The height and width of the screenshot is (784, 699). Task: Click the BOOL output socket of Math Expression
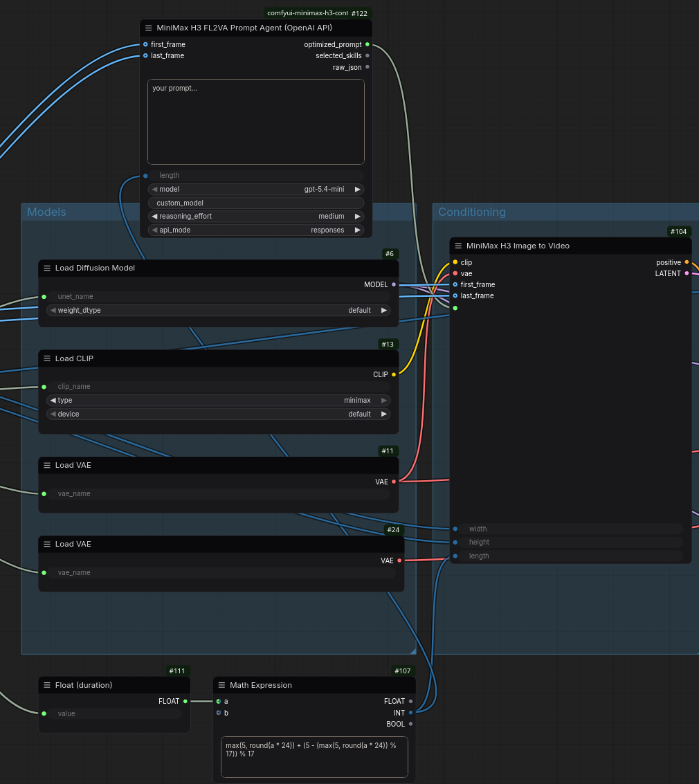point(410,724)
